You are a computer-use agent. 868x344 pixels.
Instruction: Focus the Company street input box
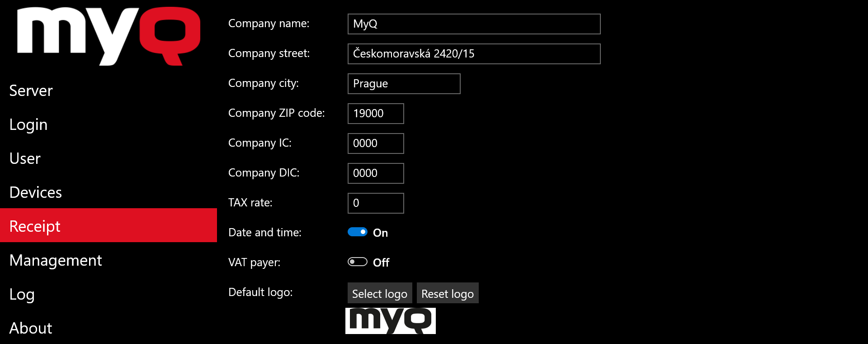pos(474,54)
